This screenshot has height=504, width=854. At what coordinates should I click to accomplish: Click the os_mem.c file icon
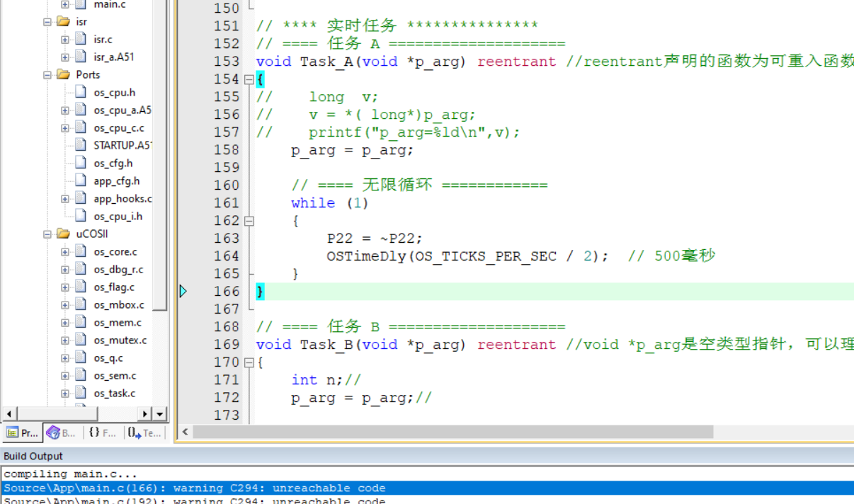coord(80,323)
